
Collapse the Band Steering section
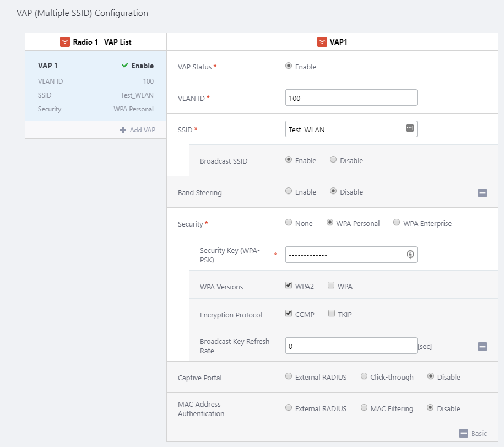(482, 193)
